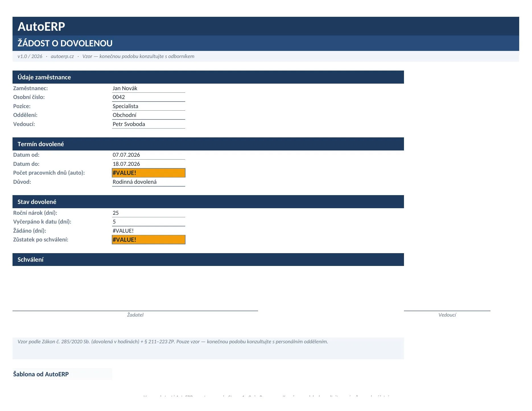Click the Vyčerpáno k datu (dní) label
The height and width of the screenshot is (411, 532).
coord(42,222)
